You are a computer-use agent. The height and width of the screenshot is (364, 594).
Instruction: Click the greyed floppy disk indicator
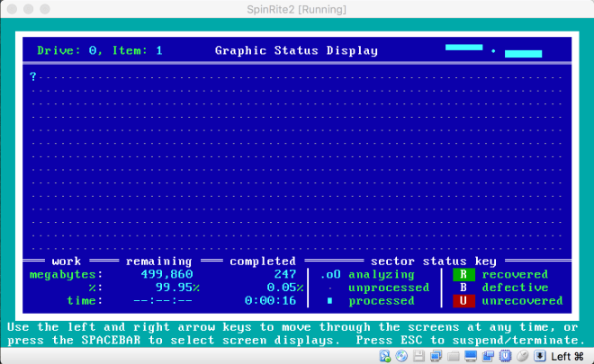click(418, 356)
